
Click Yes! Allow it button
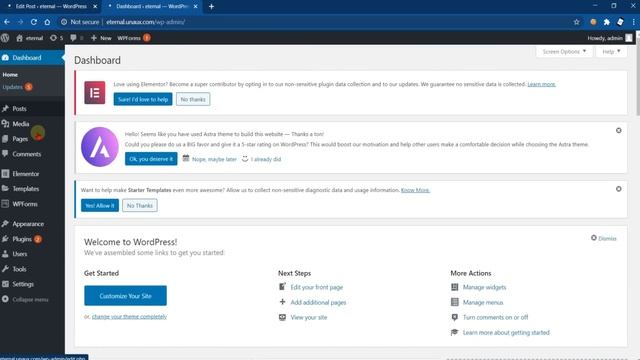click(x=100, y=205)
